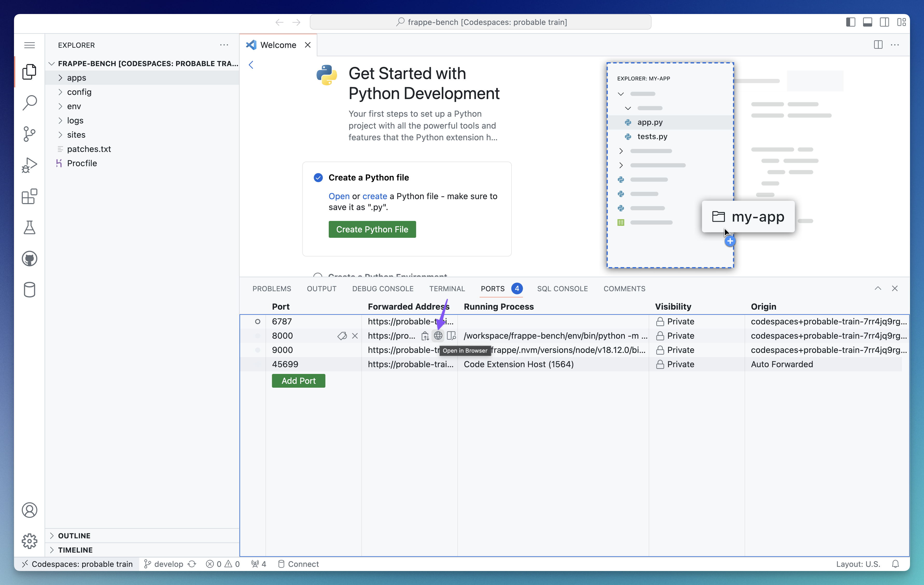Open patches.txt in the explorer

coord(142,149)
